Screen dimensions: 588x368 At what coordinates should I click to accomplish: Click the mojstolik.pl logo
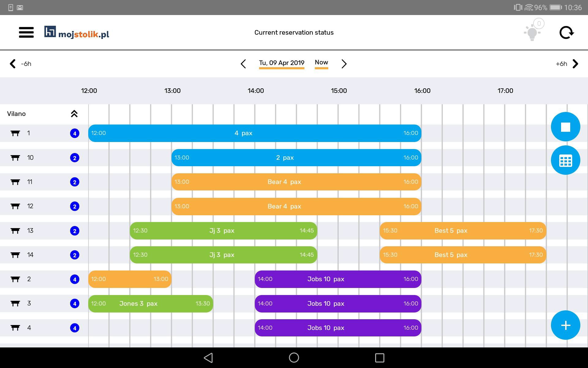[x=77, y=32]
